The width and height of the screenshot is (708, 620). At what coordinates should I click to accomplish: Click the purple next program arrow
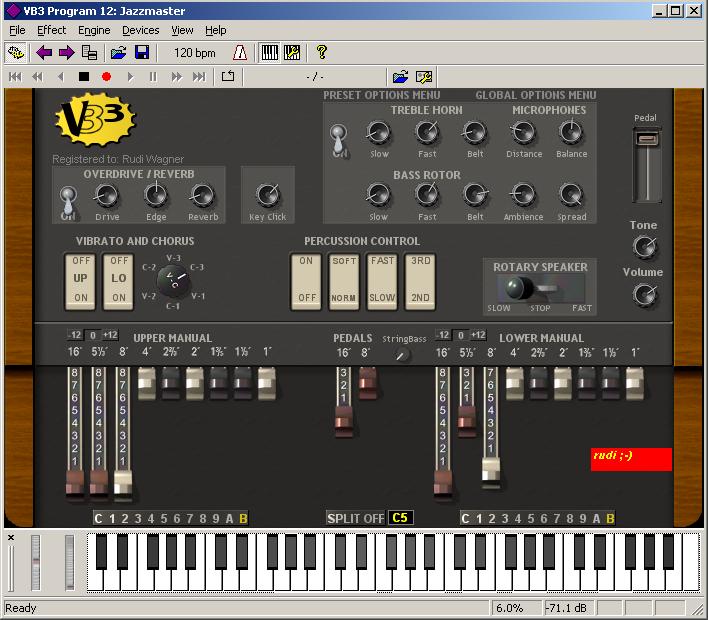pos(66,53)
